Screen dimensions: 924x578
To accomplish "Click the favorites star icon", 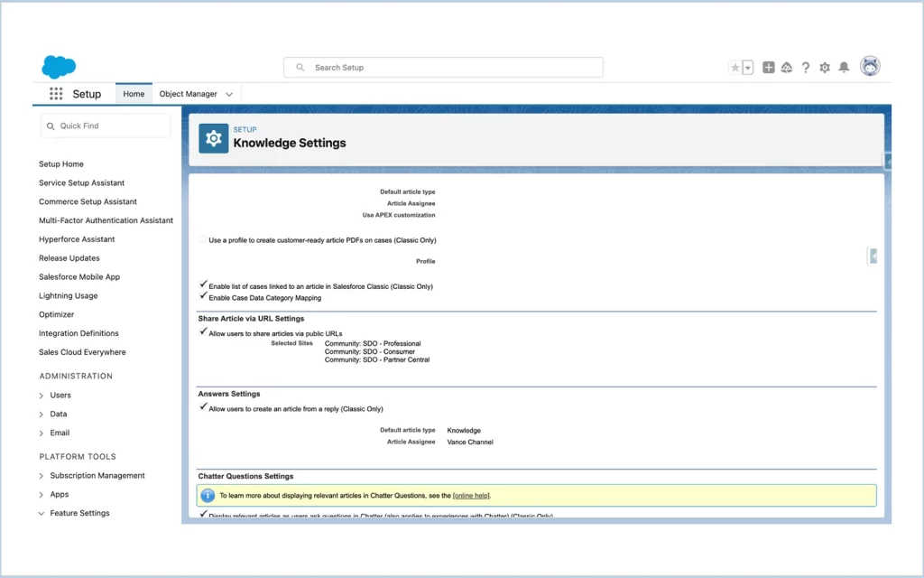I will [x=735, y=67].
